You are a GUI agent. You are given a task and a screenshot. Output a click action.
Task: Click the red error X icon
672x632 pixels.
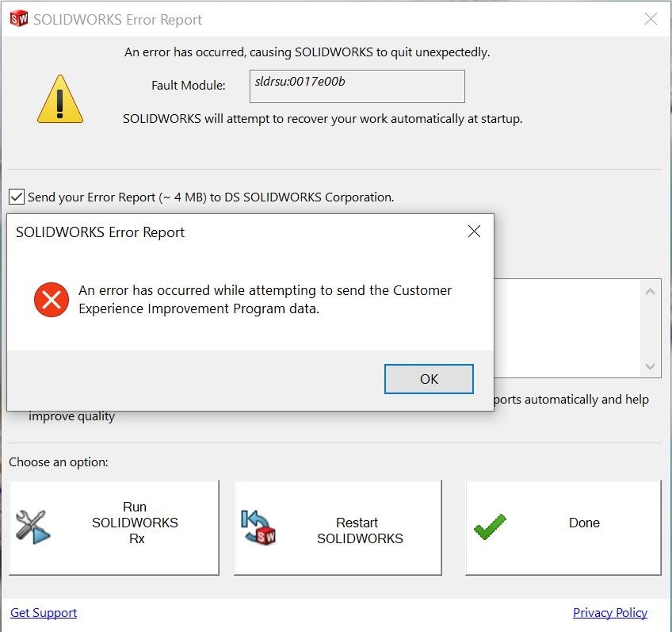(x=52, y=300)
